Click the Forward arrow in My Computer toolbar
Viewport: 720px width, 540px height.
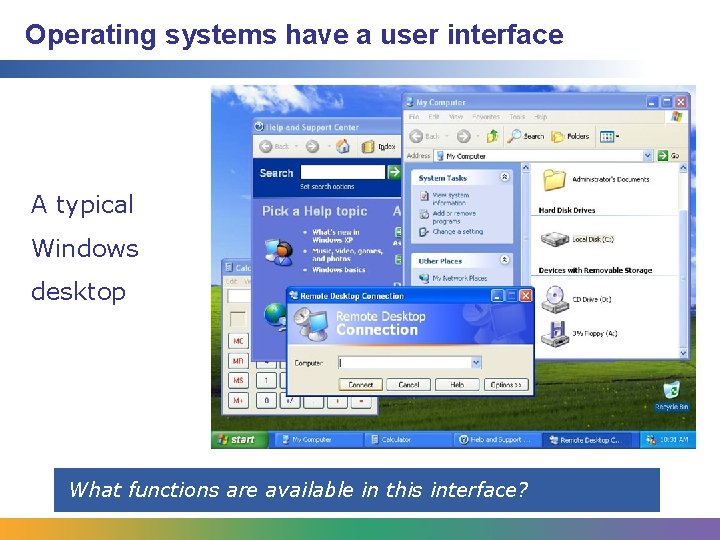click(x=463, y=136)
